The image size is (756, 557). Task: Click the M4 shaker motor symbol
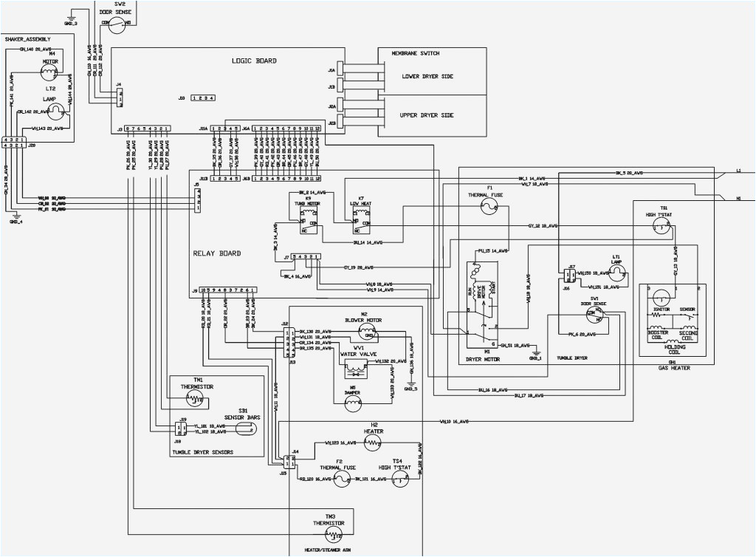pos(52,72)
